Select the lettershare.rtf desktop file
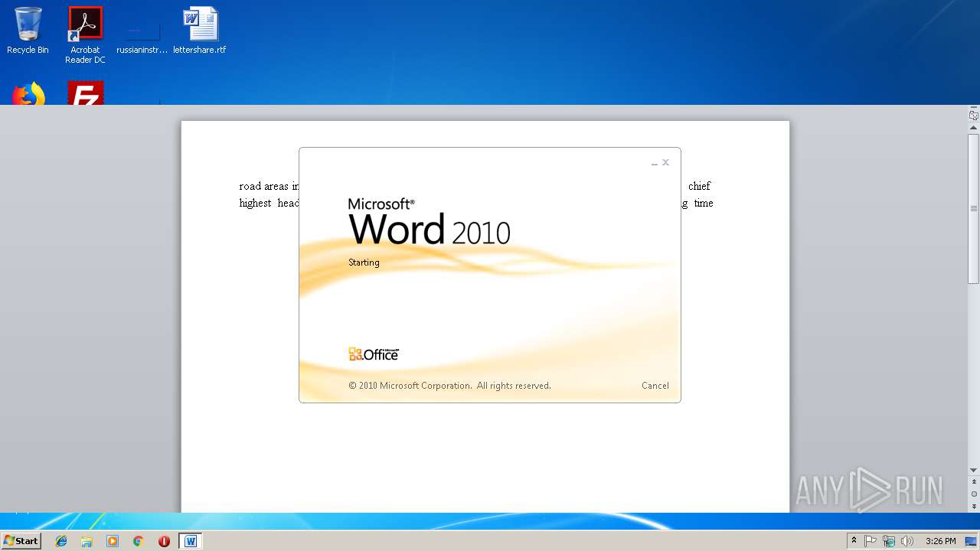 (200, 31)
